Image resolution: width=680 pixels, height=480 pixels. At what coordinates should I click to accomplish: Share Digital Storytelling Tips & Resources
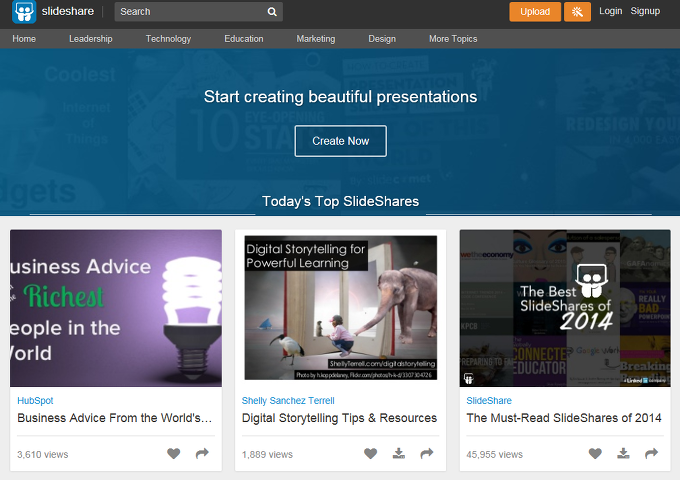pos(427,454)
